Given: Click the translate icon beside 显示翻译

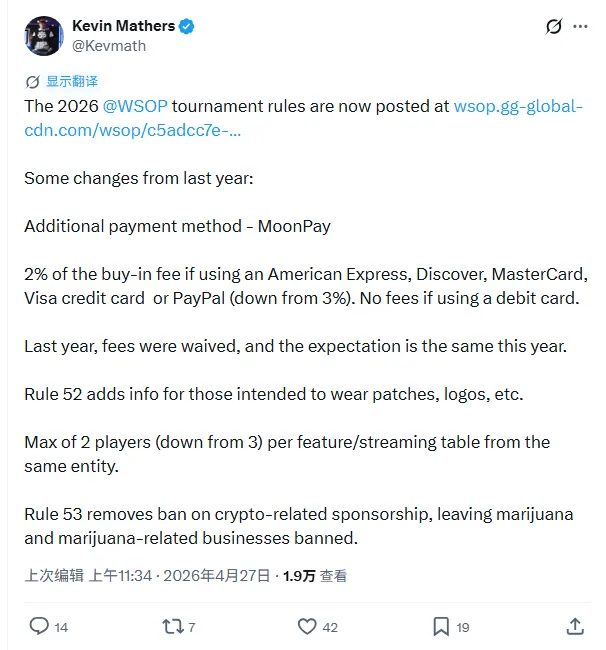Looking at the screenshot, I should [x=33, y=81].
